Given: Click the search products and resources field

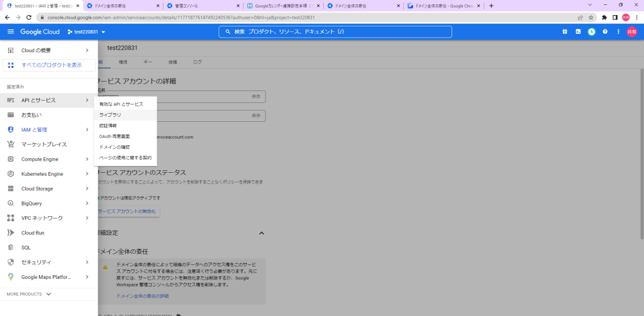Looking at the screenshot, I should (335, 31).
